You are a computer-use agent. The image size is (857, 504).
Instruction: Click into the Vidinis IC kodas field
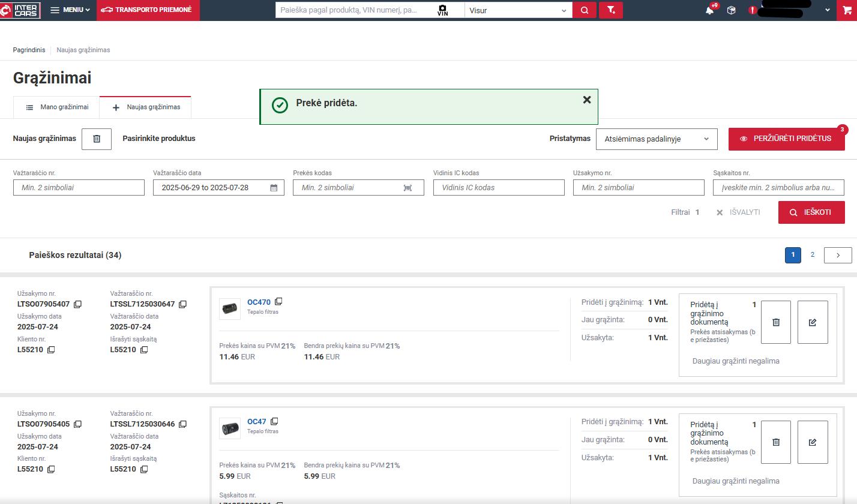[x=499, y=187]
